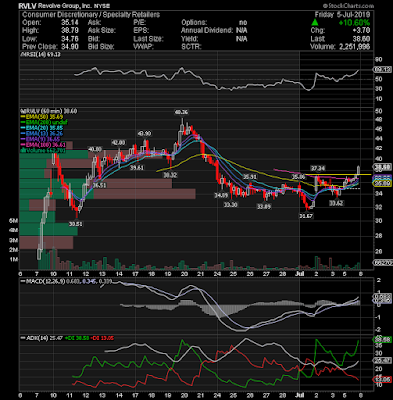Click the Volume 662,707 legend entry
The height and width of the screenshot is (400, 393).
[43, 151]
